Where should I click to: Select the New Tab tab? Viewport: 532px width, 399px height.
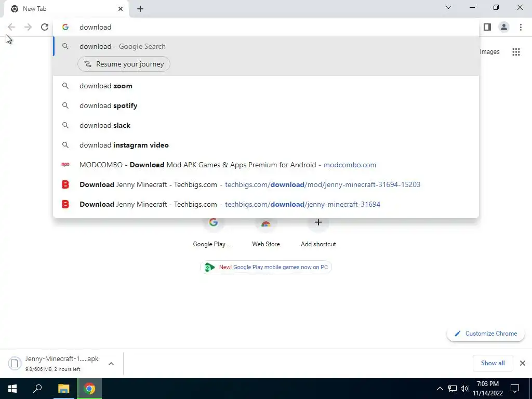66,9
